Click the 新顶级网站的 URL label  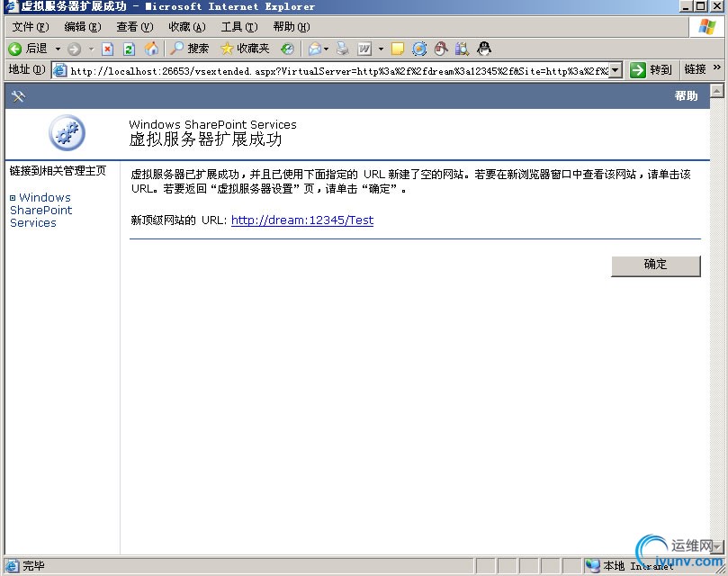click(179, 220)
